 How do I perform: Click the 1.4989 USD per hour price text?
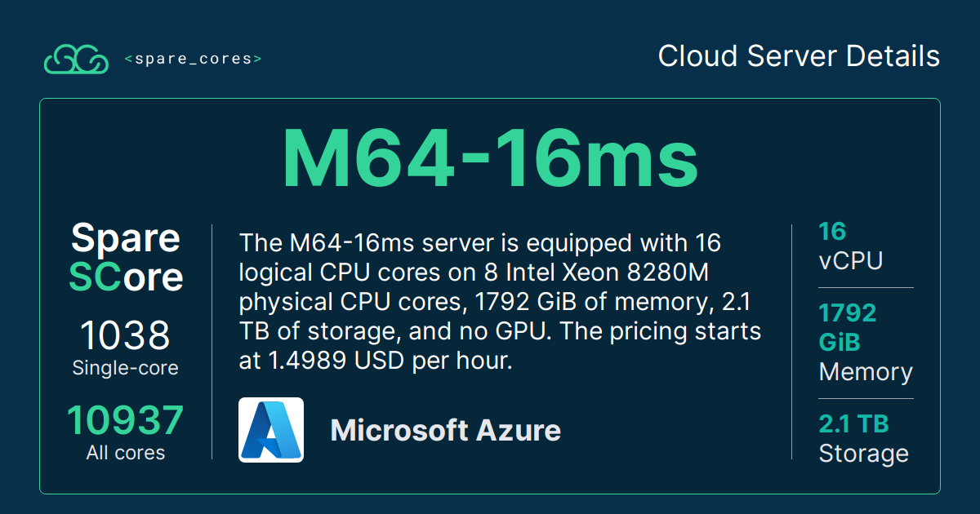click(385, 361)
